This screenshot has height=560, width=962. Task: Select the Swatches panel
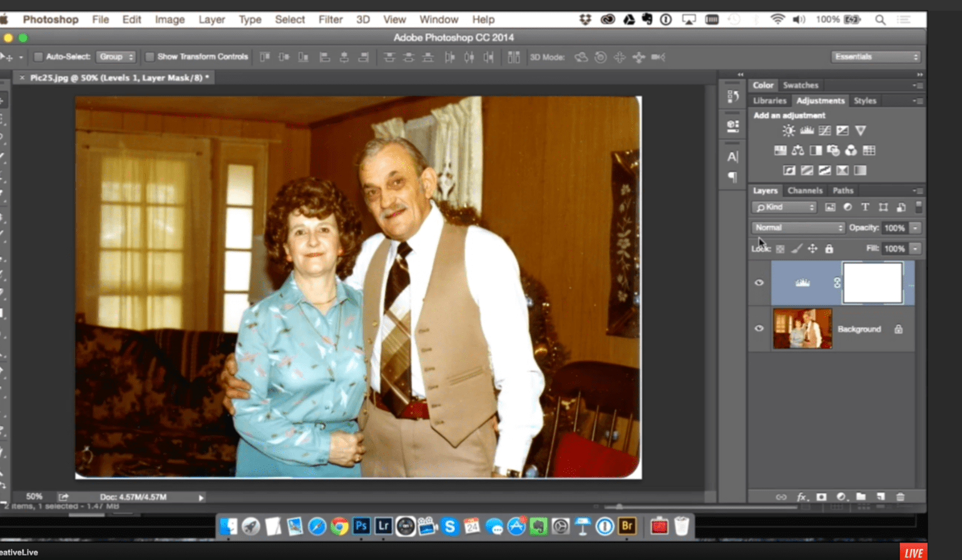click(801, 85)
